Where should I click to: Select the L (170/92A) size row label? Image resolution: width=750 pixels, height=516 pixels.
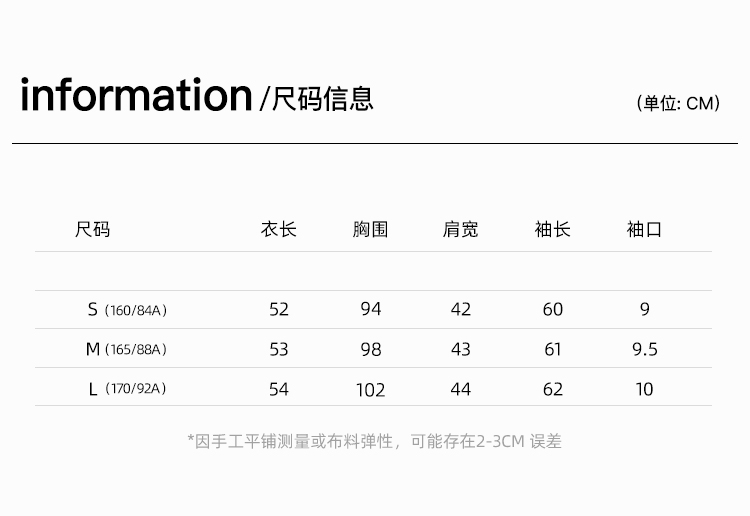(x=127, y=388)
